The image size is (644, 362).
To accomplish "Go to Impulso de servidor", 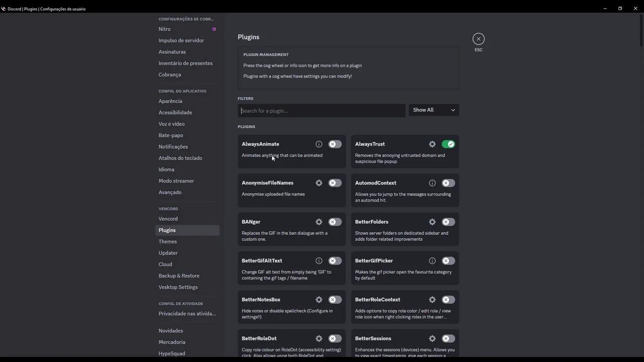I will (188, 40).
